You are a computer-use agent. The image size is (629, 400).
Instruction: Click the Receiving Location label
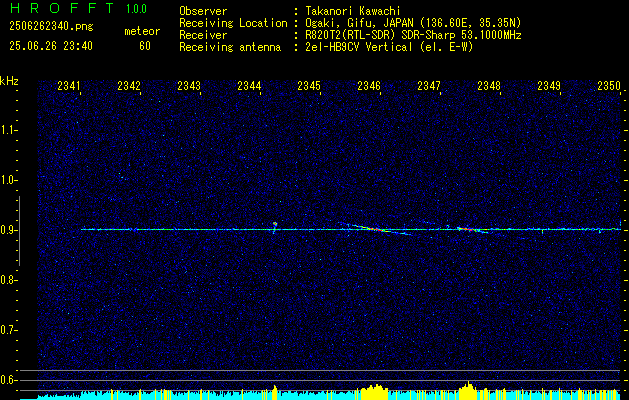[233, 23]
